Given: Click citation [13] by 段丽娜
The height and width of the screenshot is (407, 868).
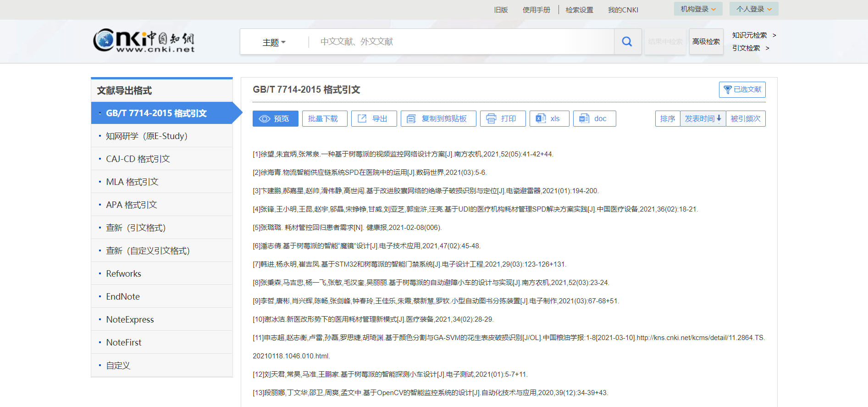Looking at the screenshot, I should pyautogui.click(x=430, y=393).
